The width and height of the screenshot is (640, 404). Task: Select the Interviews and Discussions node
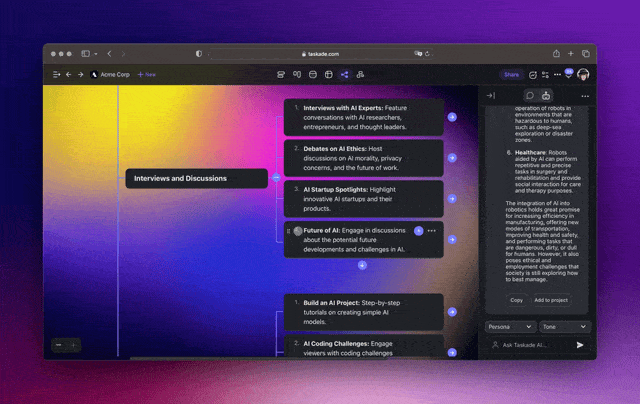tap(197, 178)
